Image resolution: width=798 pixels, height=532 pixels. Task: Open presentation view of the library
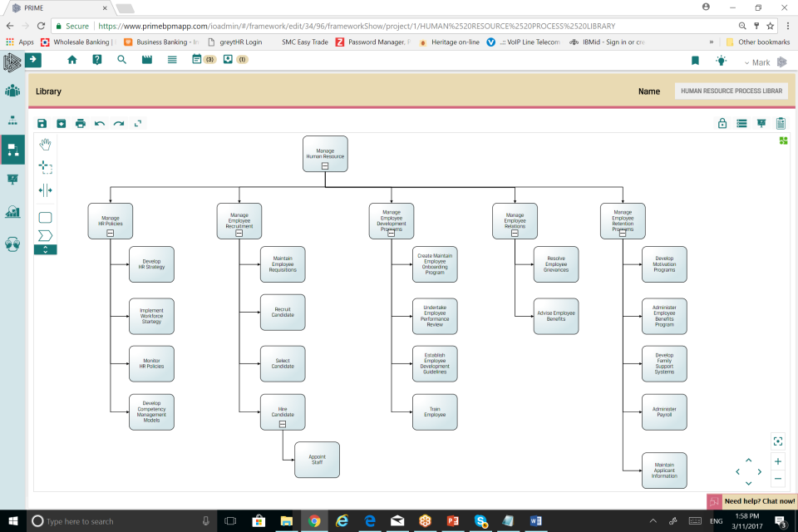tap(761, 121)
